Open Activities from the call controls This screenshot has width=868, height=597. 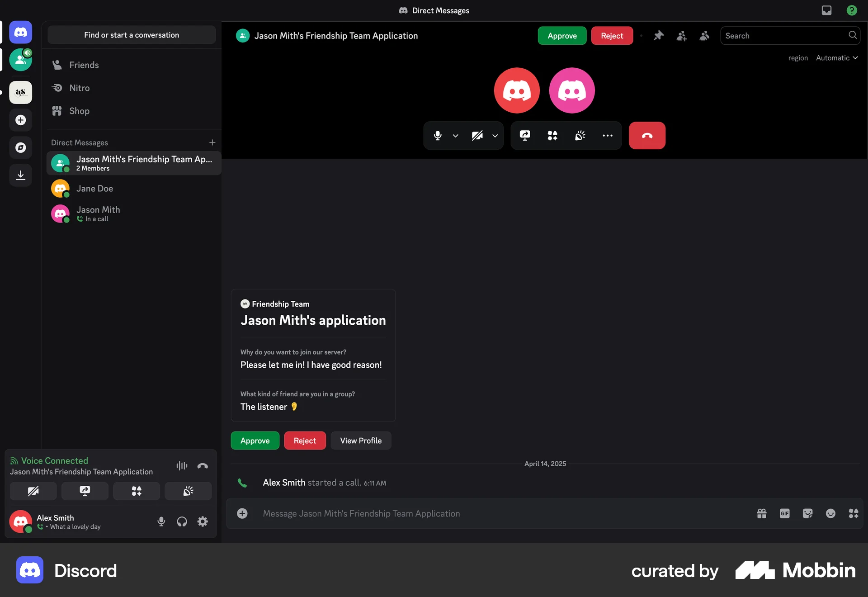click(552, 135)
